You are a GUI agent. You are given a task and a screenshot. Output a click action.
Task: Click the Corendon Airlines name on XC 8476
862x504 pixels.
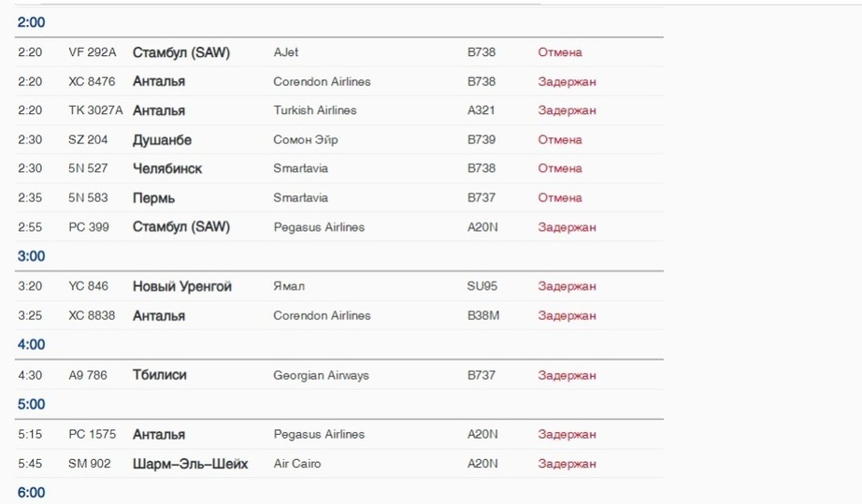[x=323, y=81]
